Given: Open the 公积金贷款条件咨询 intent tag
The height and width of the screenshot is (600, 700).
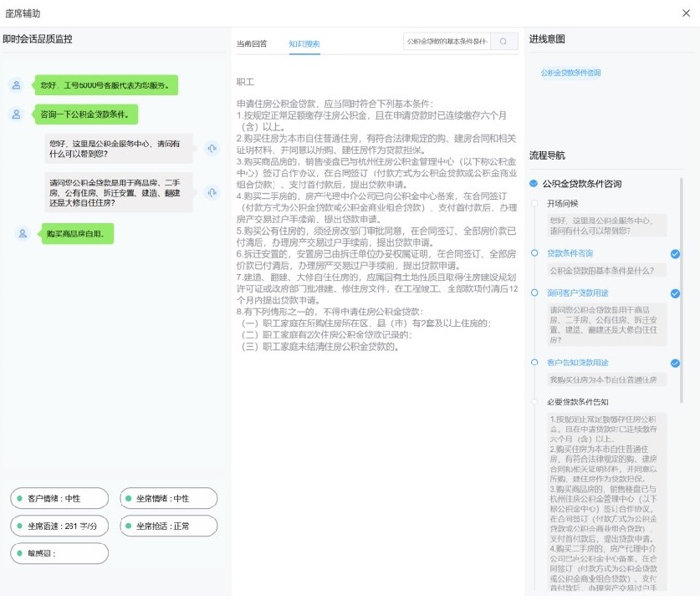Looking at the screenshot, I should [x=570, y=74].
